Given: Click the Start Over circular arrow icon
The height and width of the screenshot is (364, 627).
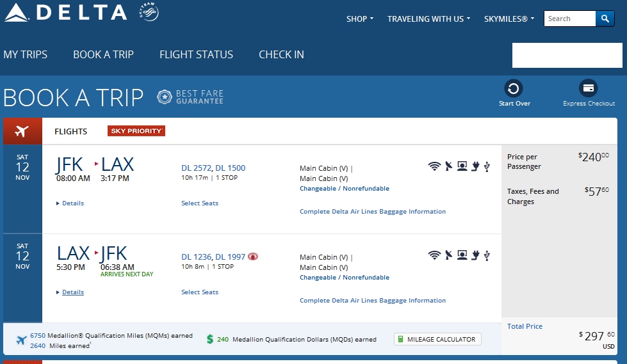Looking at the screenshot, I should [x=514, y=88].
